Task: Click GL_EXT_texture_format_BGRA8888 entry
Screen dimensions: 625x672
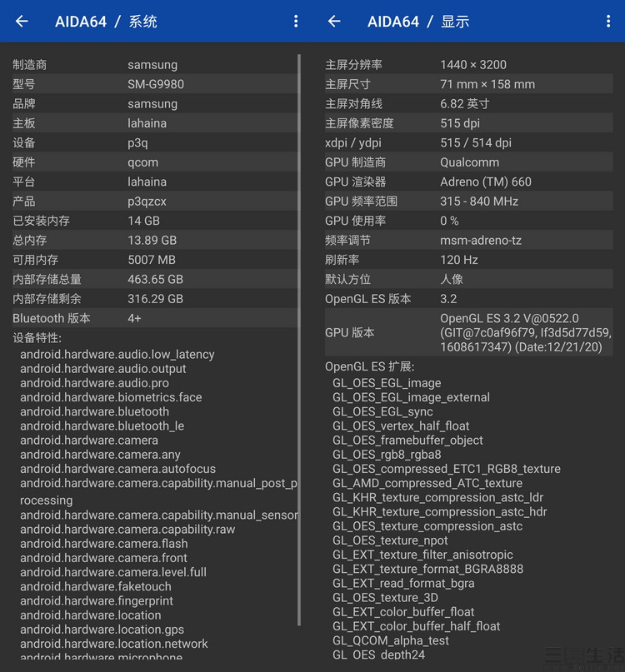Action: click(427, 569)
